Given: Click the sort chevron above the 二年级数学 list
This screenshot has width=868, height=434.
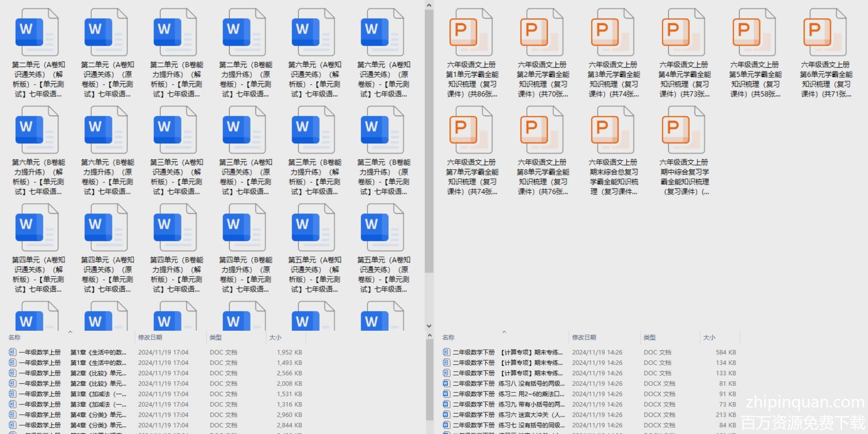Looking at the screenshot, I should pos(504,332).
